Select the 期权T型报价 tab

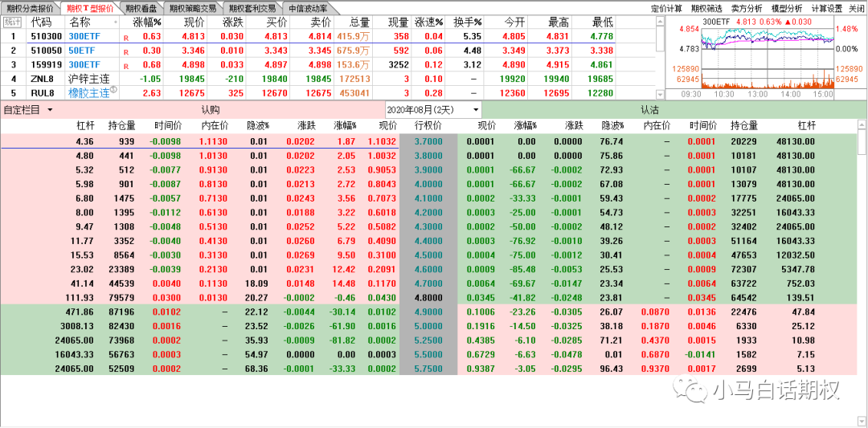(x=90, y=8)
